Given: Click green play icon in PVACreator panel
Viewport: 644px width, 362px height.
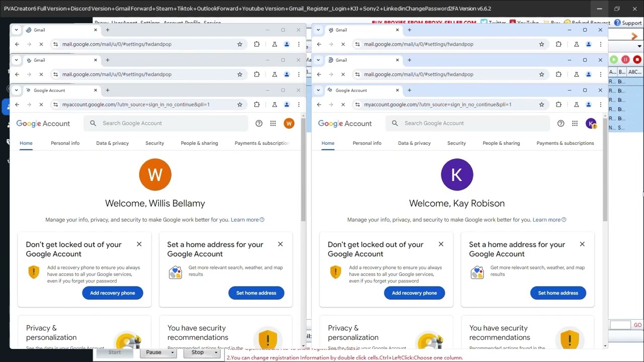Looking at the screenshot, I should (614, 60).
